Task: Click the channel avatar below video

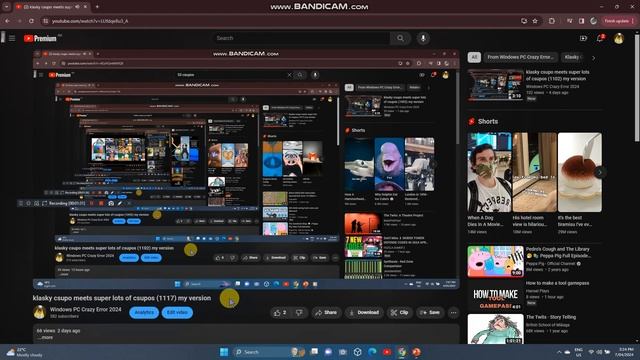Action: (x=40, y=312)
